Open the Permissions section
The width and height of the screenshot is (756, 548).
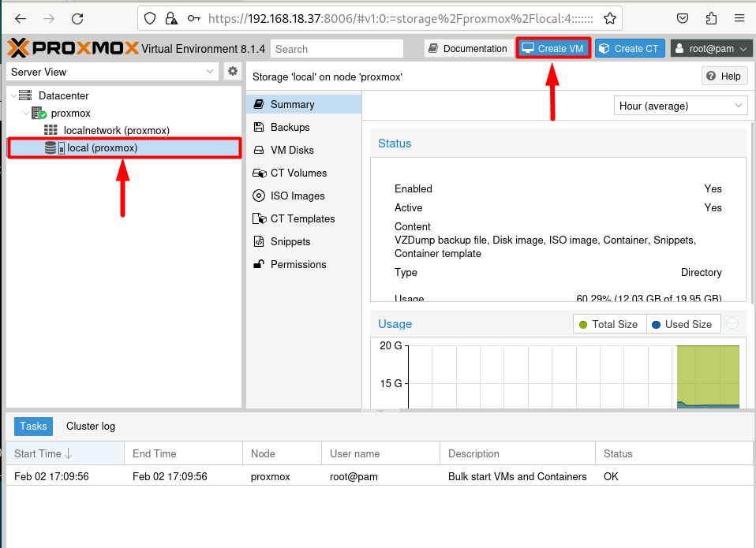click(304, 264)
